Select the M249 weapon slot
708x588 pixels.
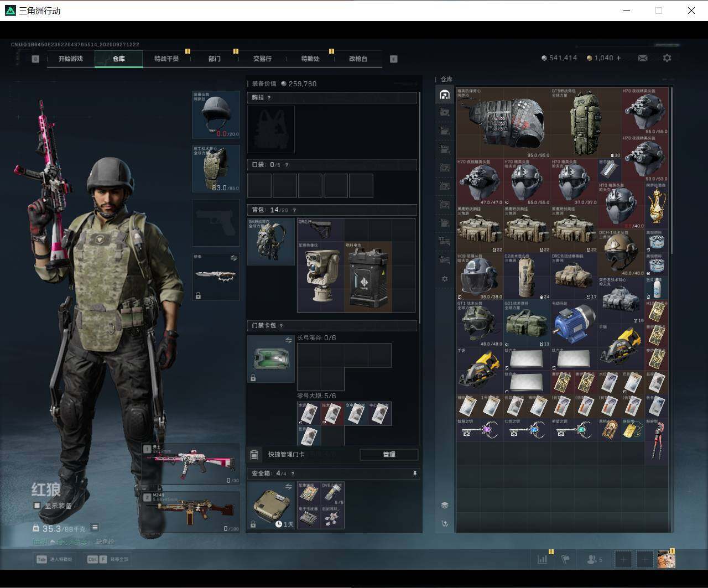(x=191, y=512)
